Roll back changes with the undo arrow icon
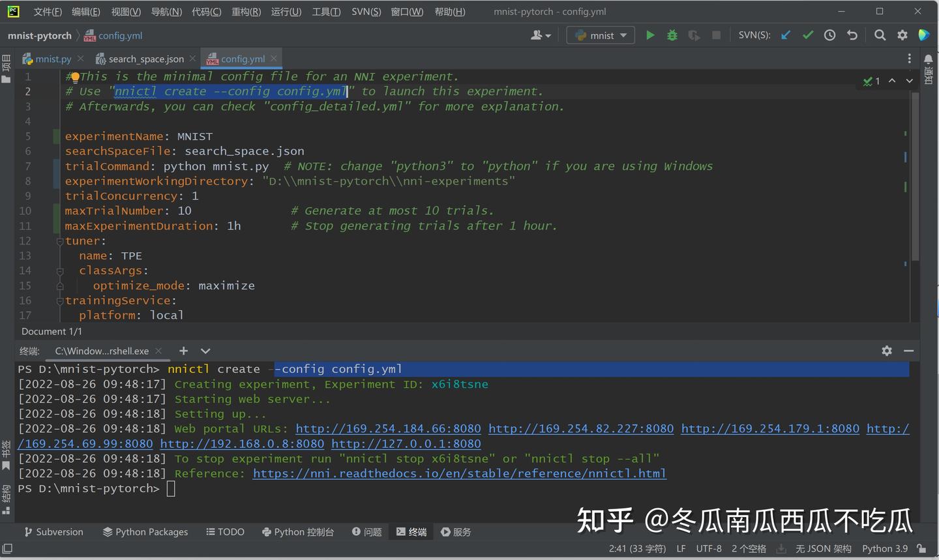The width and height of the screenshot is (939, 560). point(852,35)
